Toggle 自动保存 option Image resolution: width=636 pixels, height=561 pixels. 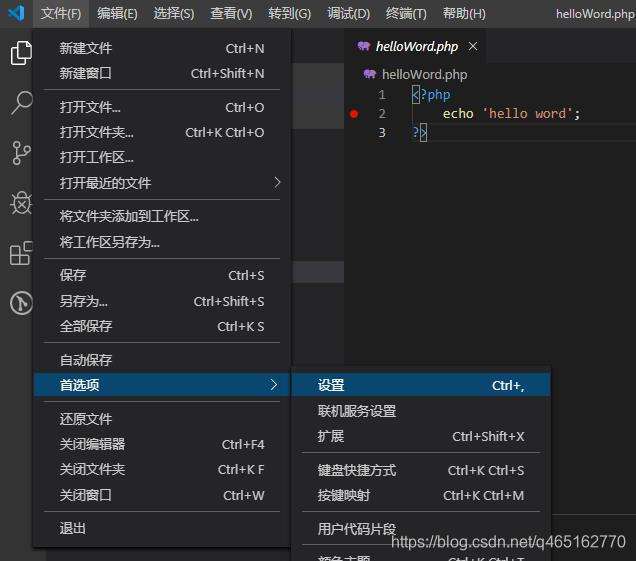click(x=162, y=360)
